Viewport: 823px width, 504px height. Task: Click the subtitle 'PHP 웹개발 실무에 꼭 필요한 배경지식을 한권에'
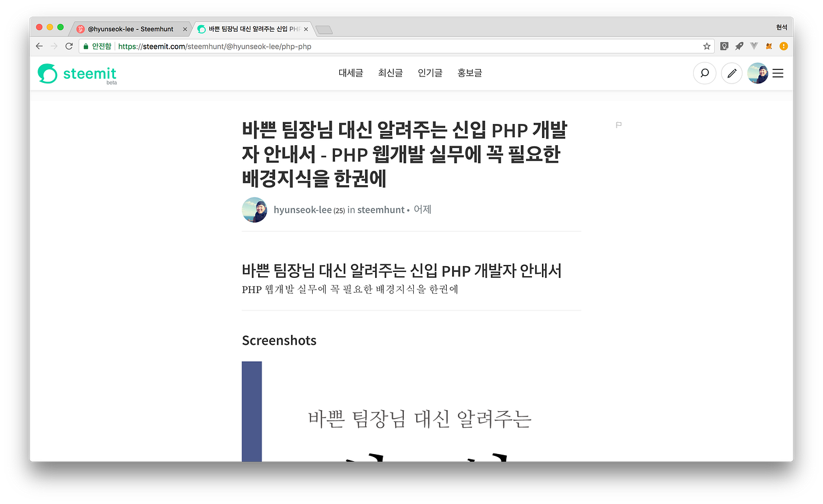(350, 289)
